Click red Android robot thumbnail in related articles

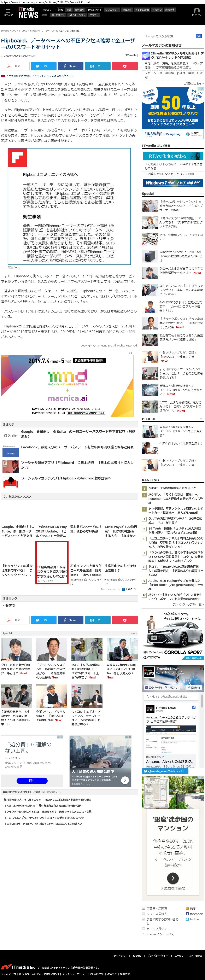click(x=11, y=482)
